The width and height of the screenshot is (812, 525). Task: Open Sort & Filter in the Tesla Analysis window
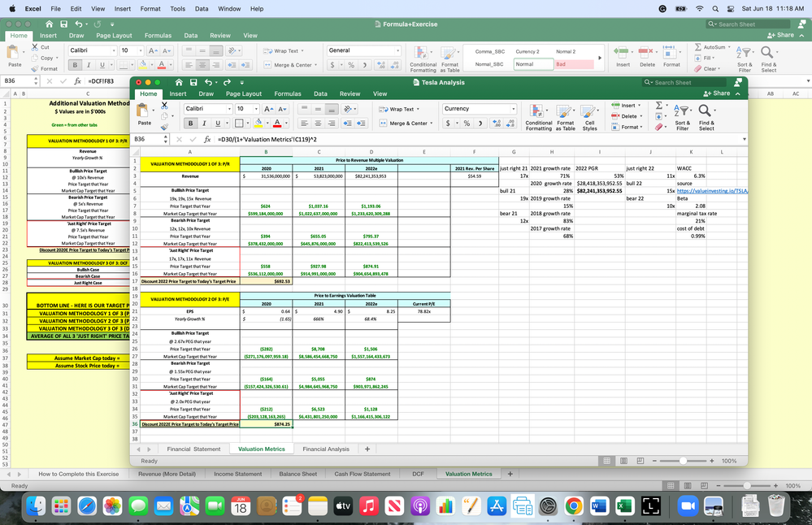coord(684,112)
